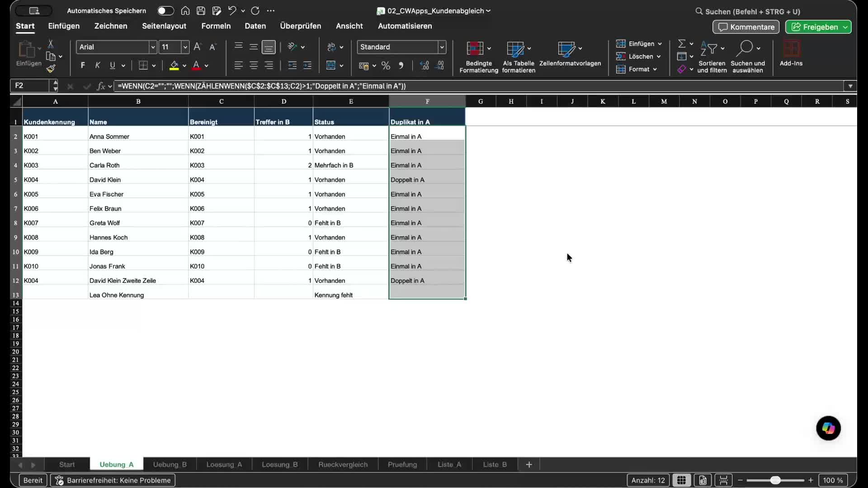Click the Undo arrow icon

pos(232,10)
